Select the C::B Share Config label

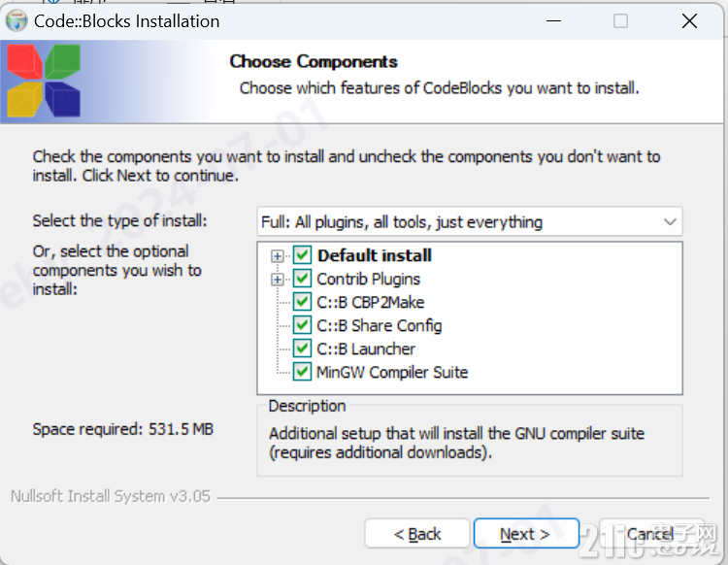tap(379, 325)
